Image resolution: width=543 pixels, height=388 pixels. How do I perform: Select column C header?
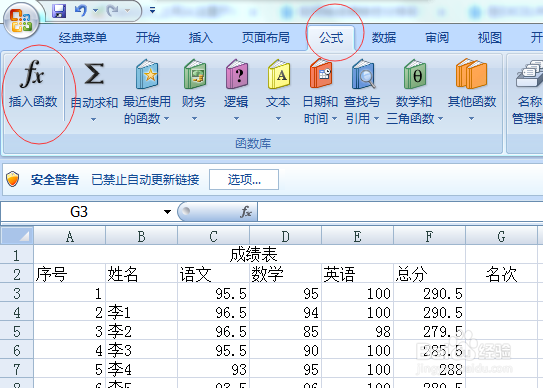[x=213, y=236]
